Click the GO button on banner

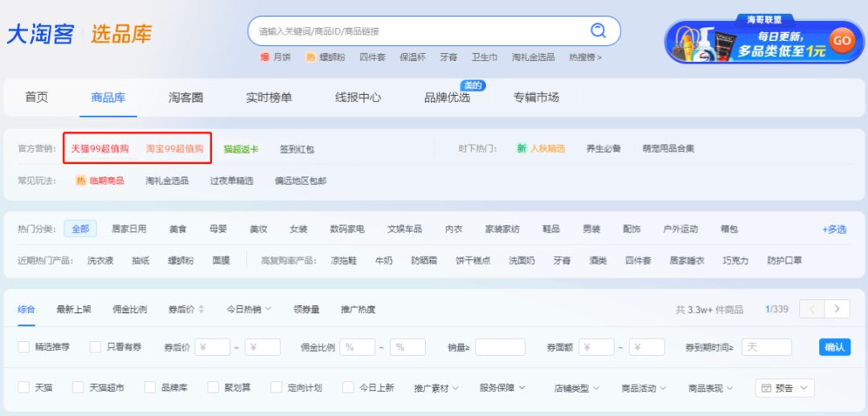(841, 40)
